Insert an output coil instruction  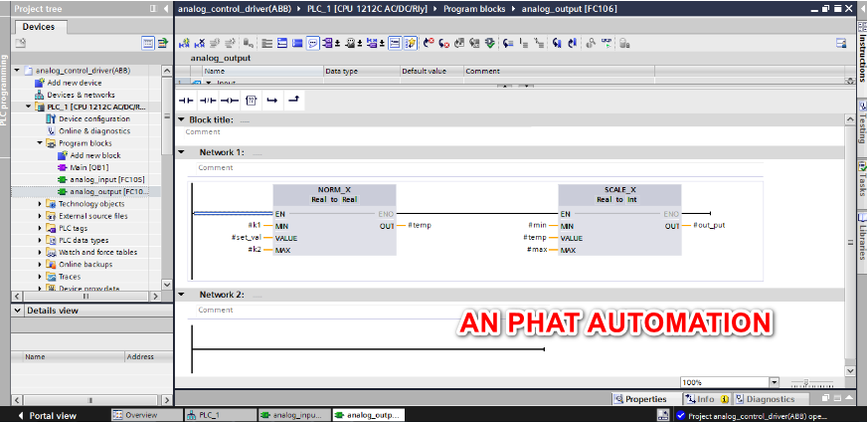click(x=229, y=101)
